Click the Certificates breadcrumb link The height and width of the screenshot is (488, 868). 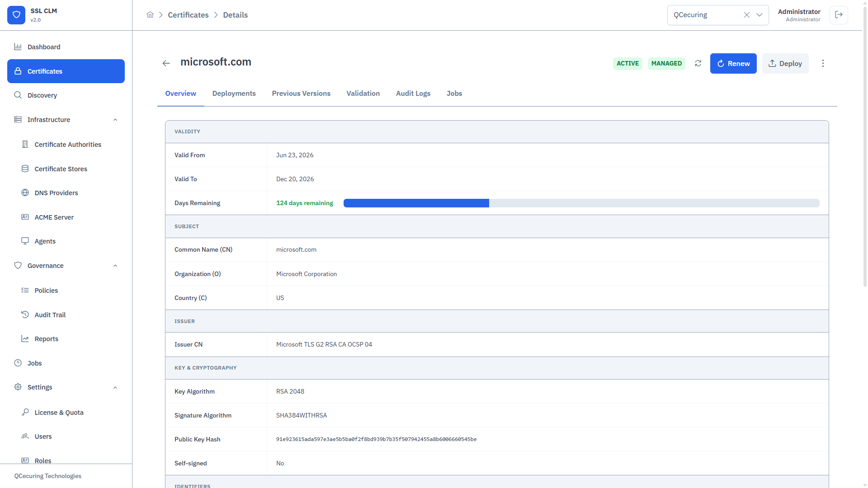188,15
